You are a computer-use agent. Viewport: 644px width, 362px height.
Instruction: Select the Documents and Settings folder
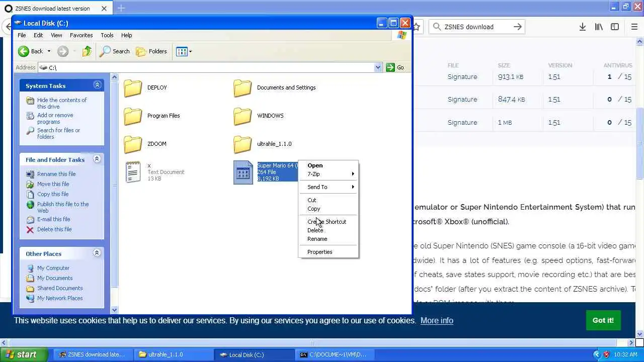(274, 87)
